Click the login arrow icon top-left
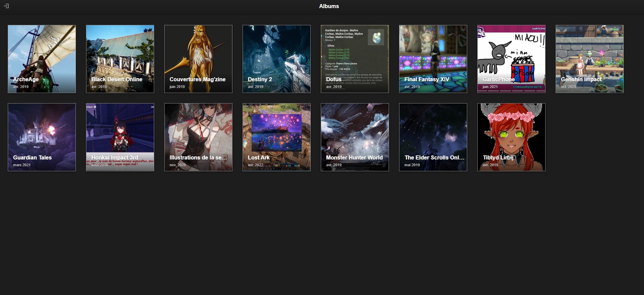The image size is (644, 295). pyautogui.click(x=6, y=6)
